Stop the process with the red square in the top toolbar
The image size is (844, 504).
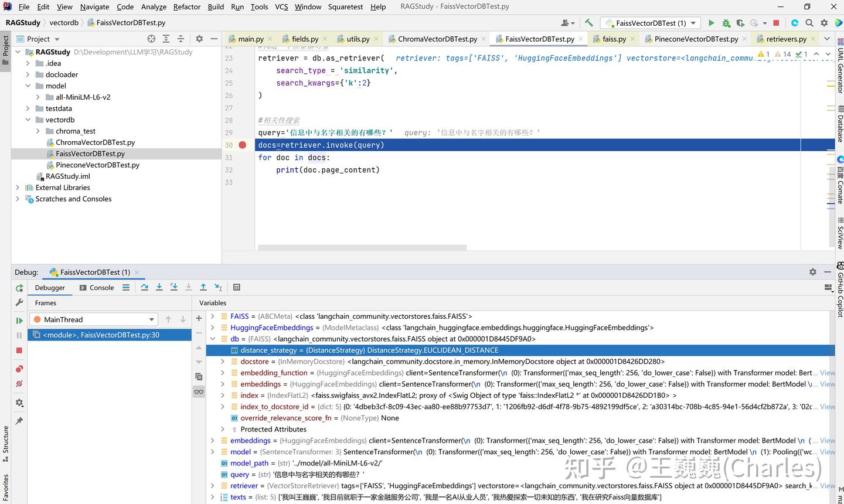[x=776, y=23]
